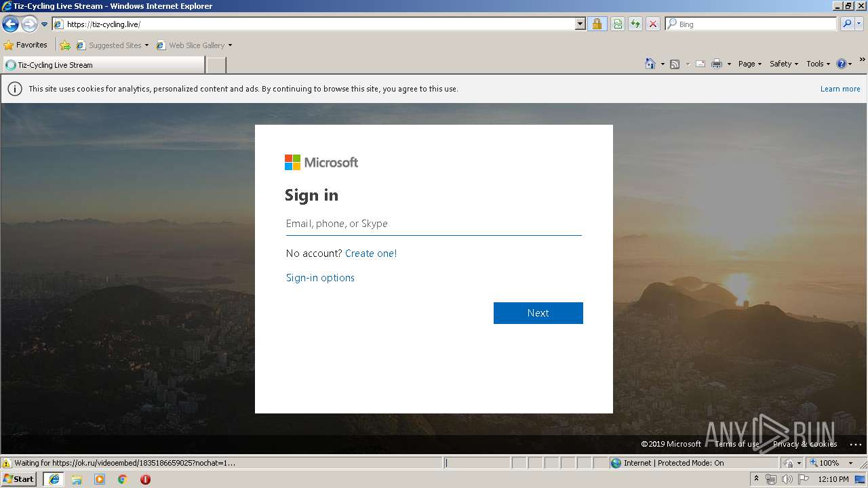Click the blue Next button
868x488 pixels.
point(538,313)
